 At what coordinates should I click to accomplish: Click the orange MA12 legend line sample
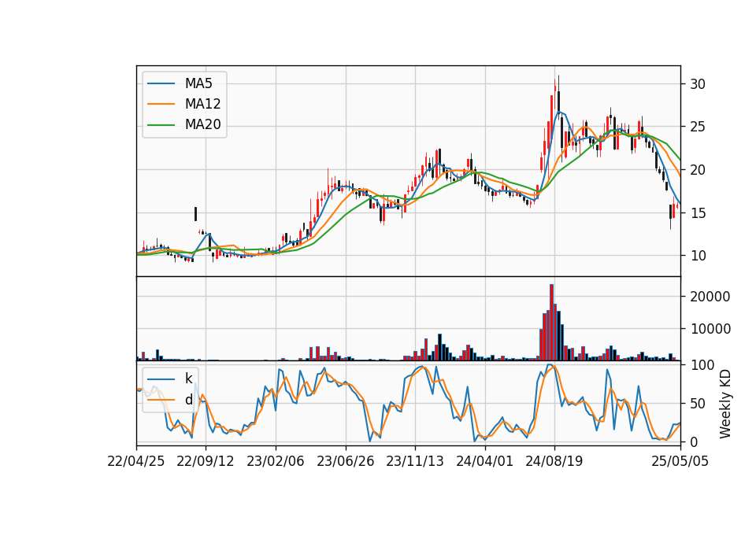click(x=161, y=104)
